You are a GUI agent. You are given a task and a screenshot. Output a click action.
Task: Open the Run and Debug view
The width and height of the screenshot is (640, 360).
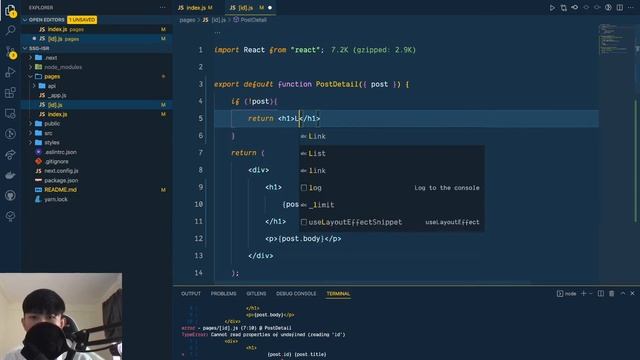click(11, 72)
